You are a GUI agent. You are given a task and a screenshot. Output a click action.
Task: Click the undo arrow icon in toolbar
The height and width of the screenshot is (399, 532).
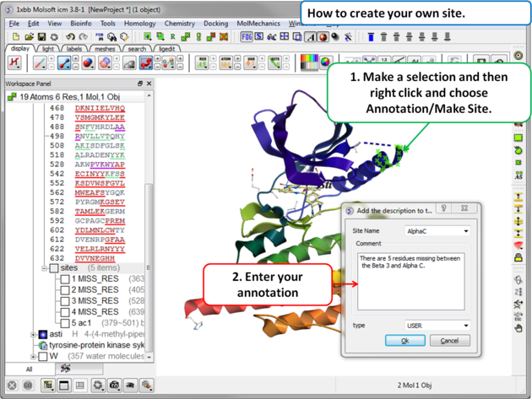(x=70, y=37)
